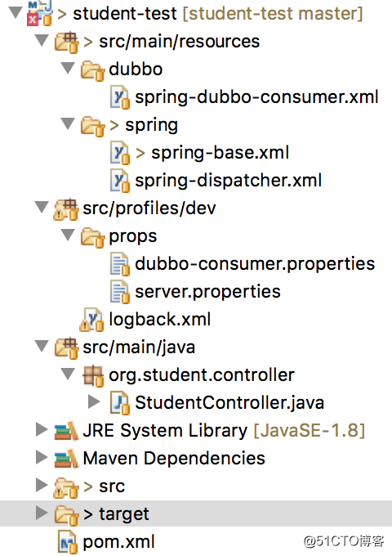
Task: Select server.properties file name
Action: pos(208,292)
